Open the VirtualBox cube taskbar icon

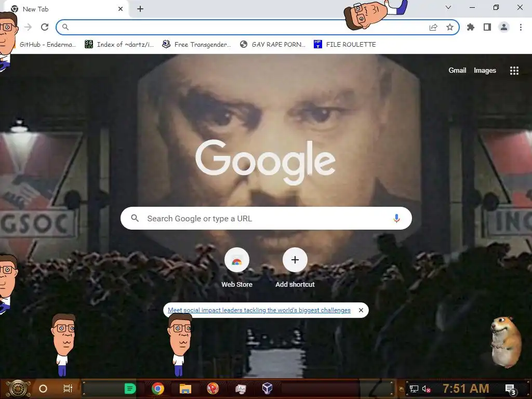click(x=268, y=388)
